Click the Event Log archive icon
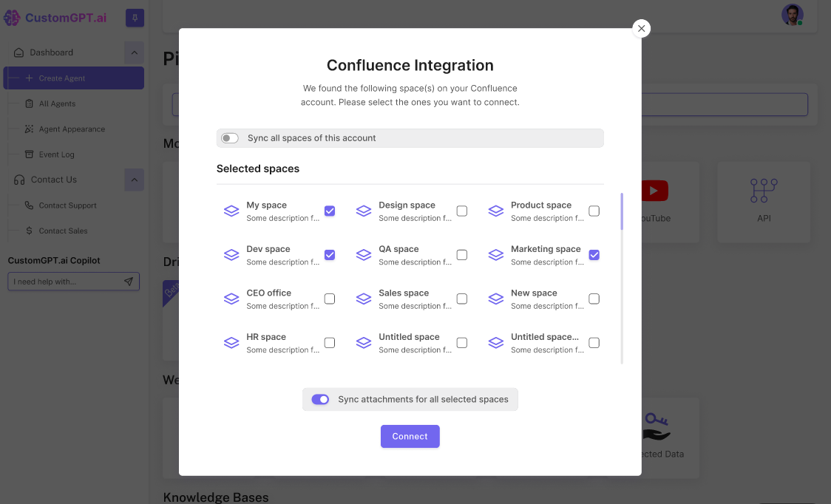Image resolution: width=831 pixels, height=504 pixels. click(x=29, y=154)
